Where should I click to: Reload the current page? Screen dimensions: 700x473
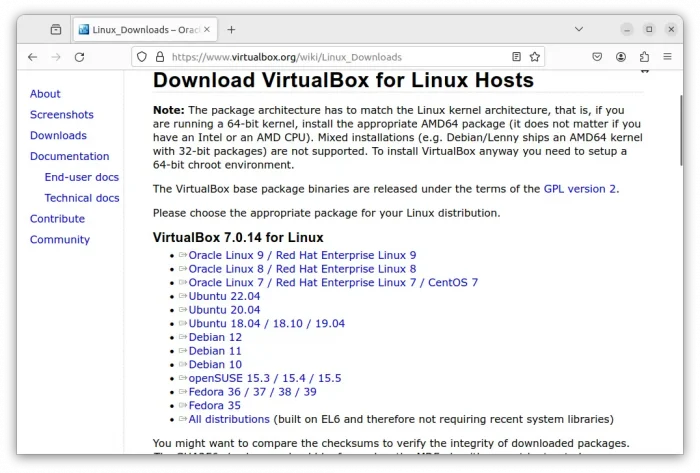[80, 57]
